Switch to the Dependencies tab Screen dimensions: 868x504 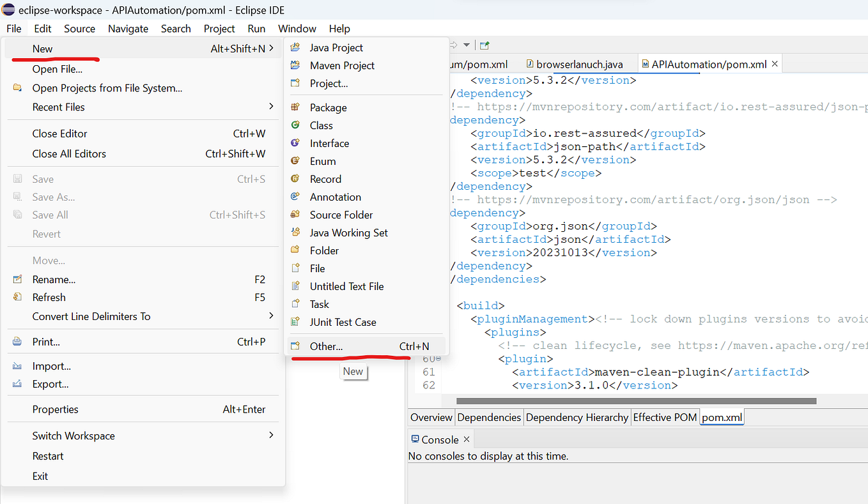click(x=489, y=417)
